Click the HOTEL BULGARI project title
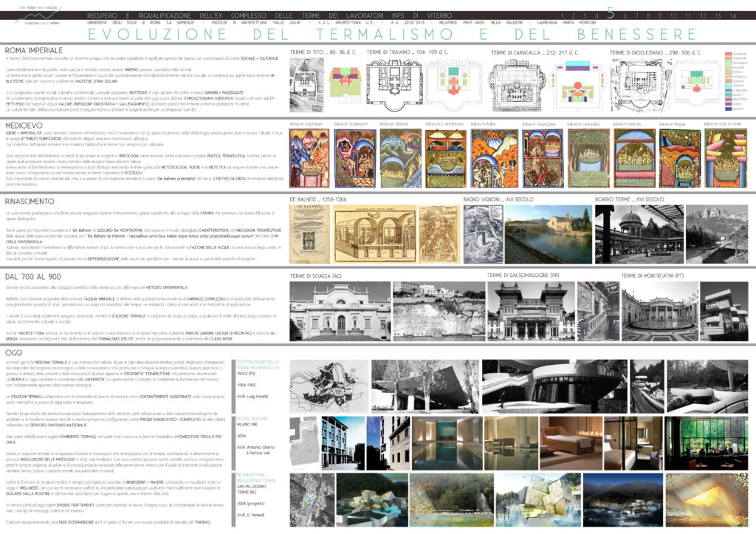 pos(252,419)
